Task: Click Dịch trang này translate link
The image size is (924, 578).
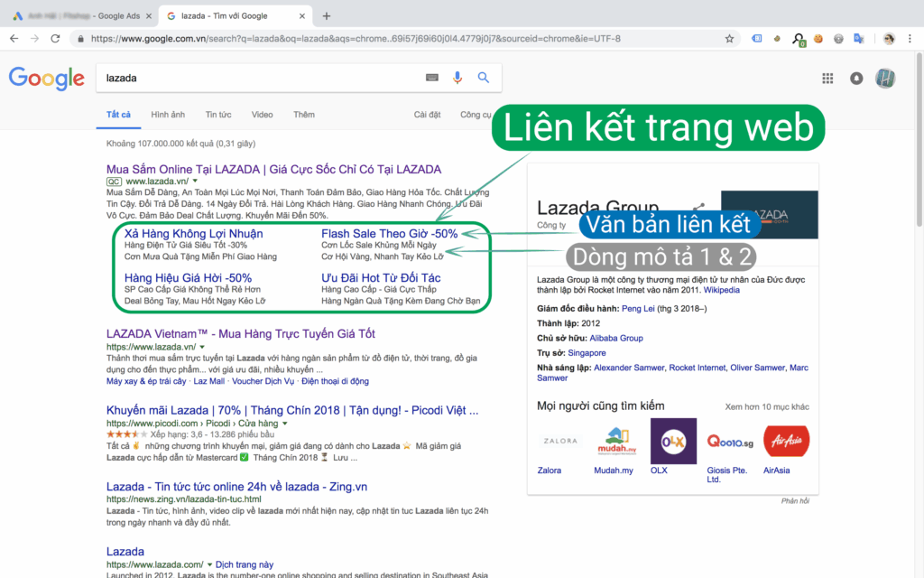Action: (245, 565)
